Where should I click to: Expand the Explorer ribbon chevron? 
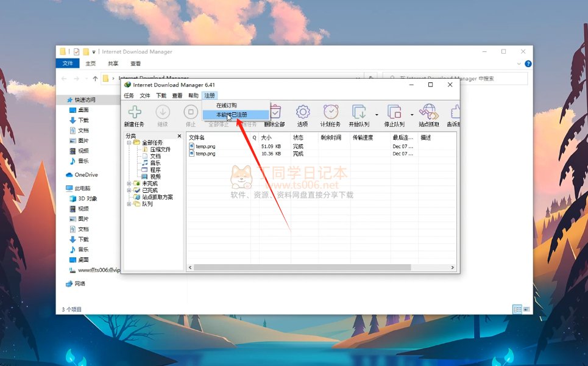(x=519, y=64)
